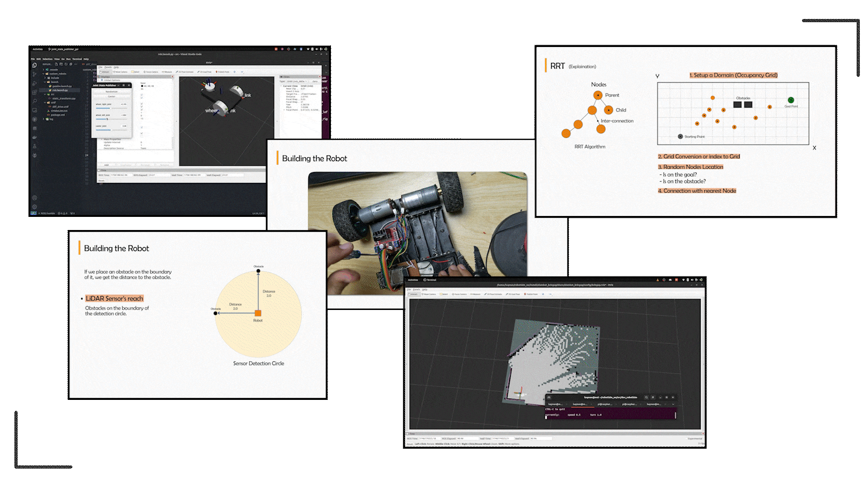Click Collapse Folders icon in VS Code Explorer
The width and height of the screenshot is (868, 488).
pyautogui.click(x=71, y=64)
